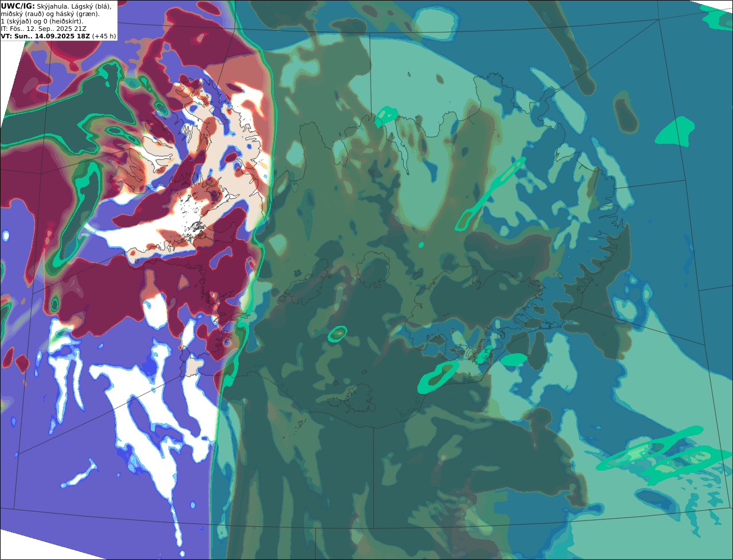Click the "UWC/IG:" title label

coord(18,6)
